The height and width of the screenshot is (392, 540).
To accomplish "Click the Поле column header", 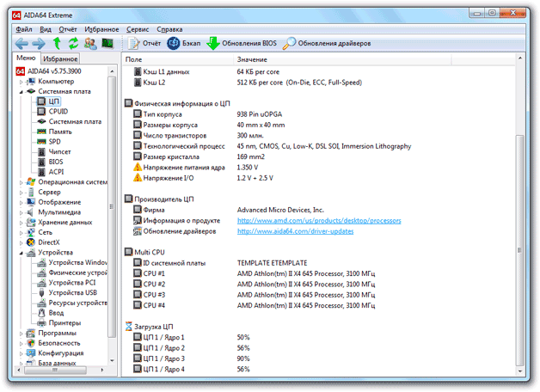I will click(x=178, y=59).
